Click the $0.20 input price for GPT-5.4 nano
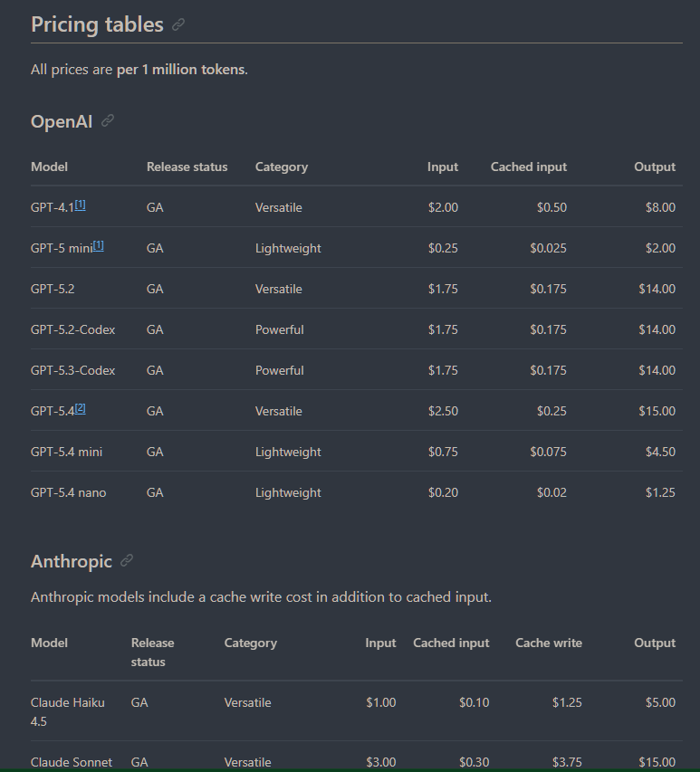700x772 pixels. (x=443, y=493)
